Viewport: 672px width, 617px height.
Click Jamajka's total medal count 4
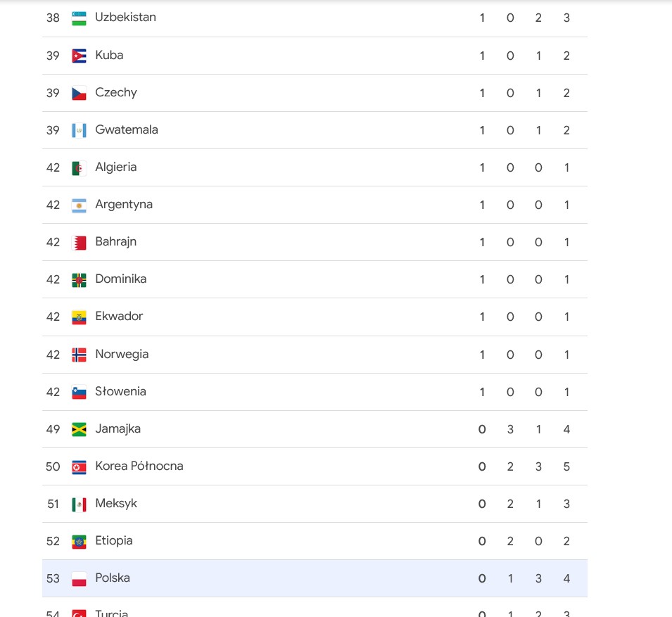566,429
